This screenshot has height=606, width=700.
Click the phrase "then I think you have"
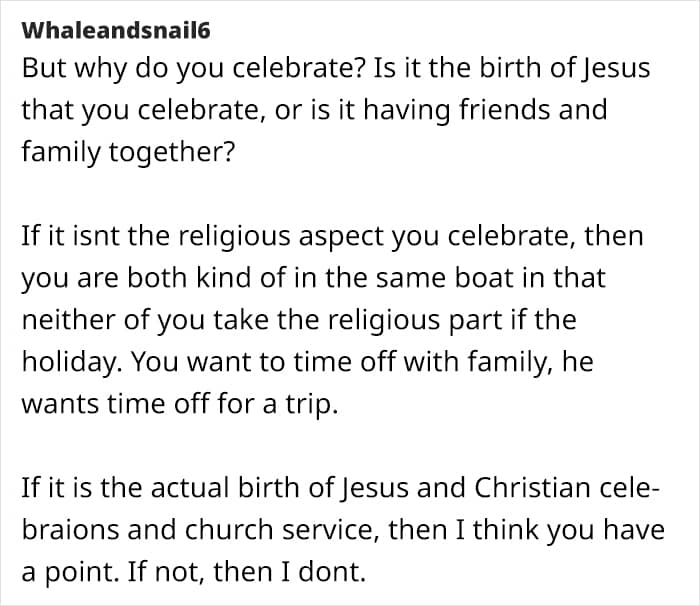click(x=526, y=530)
